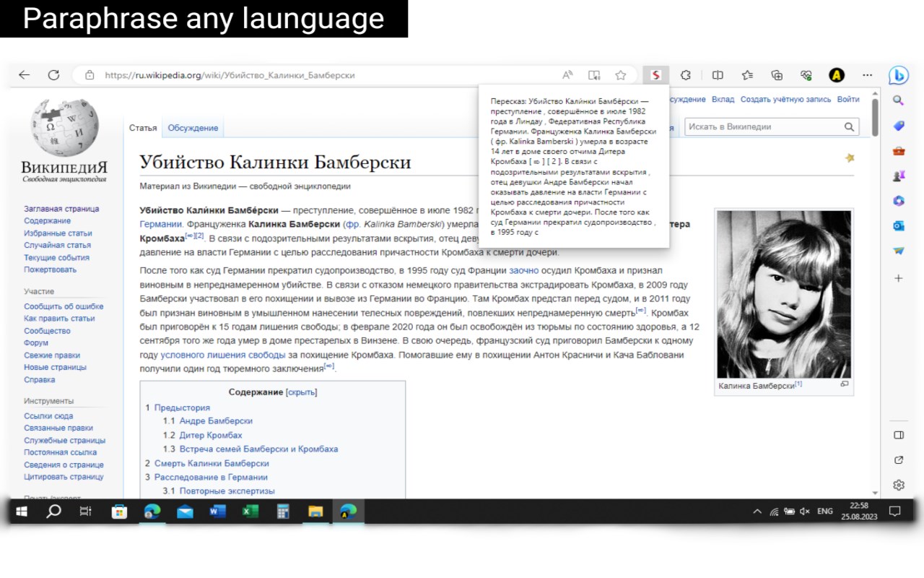Open Browser essentials heart icon

(x=806, y=75)
